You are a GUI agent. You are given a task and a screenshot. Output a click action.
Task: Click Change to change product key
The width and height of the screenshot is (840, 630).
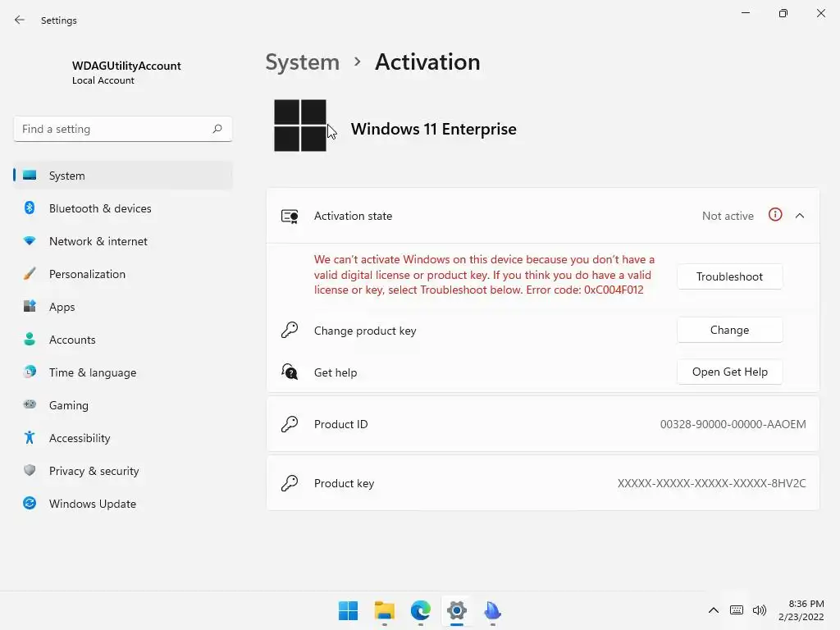click(x=729, y=330)
